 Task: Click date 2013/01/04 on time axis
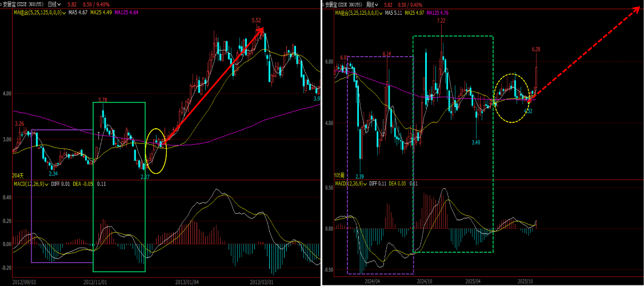pyautogui.click(x=187, y=283)
